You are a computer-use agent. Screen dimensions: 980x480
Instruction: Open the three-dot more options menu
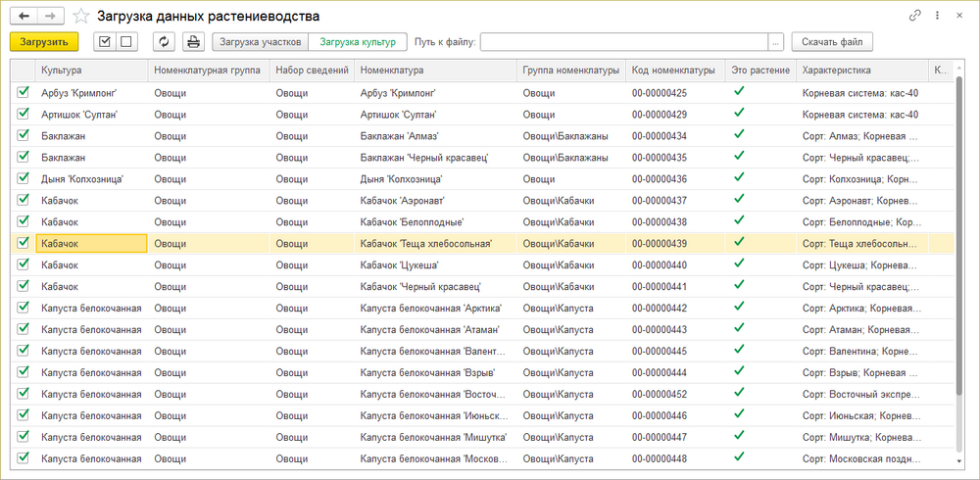pos(938,16)
